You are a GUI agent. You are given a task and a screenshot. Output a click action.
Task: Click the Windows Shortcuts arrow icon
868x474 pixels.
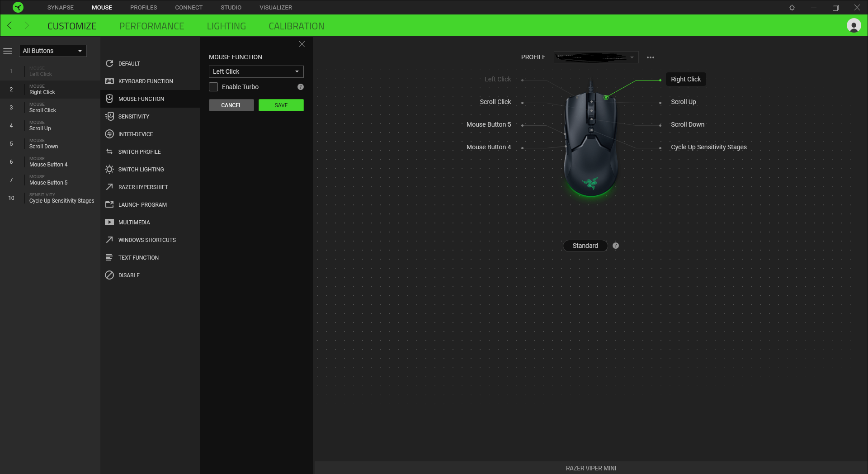[109, 240]
